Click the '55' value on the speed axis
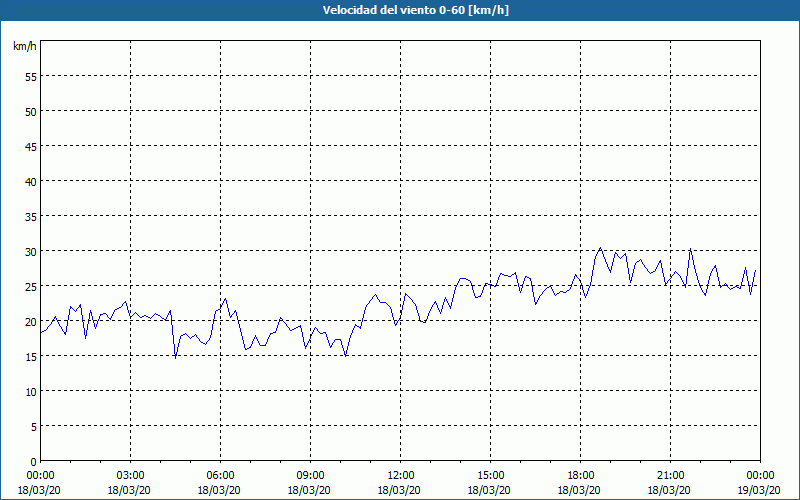The width and height of the screenshot is (800, 500). pos(31,76)
